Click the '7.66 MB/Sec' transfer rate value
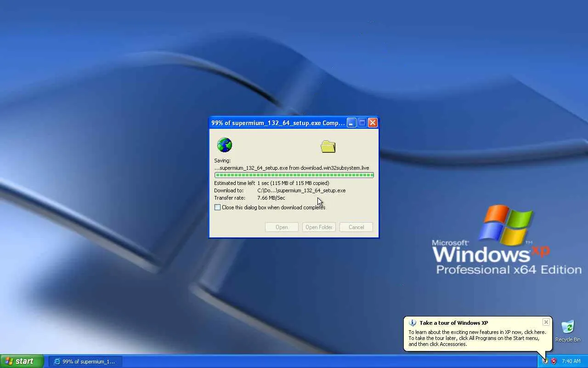This screenshot has height=368, width=588. [x=271, y=198]
